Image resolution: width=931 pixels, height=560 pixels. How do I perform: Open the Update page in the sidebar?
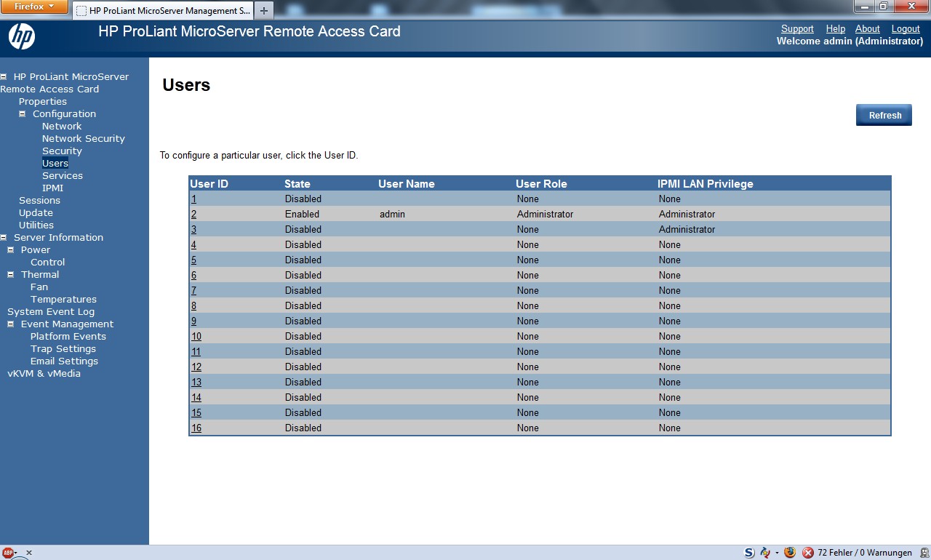(x=36, y=212)
